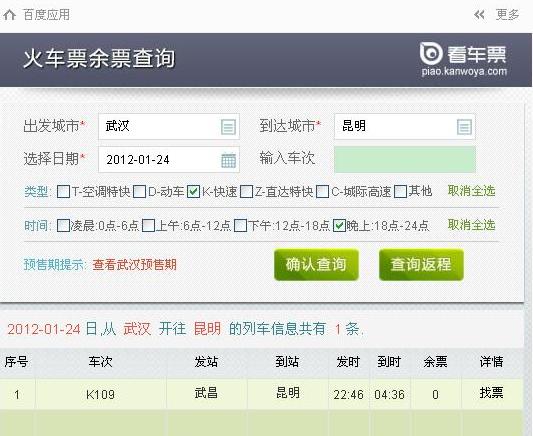Open the city list icon in 到达城市 field
The width and height of the screenshot is (533, 436).
pyautogui.click(x=464, y=127)
